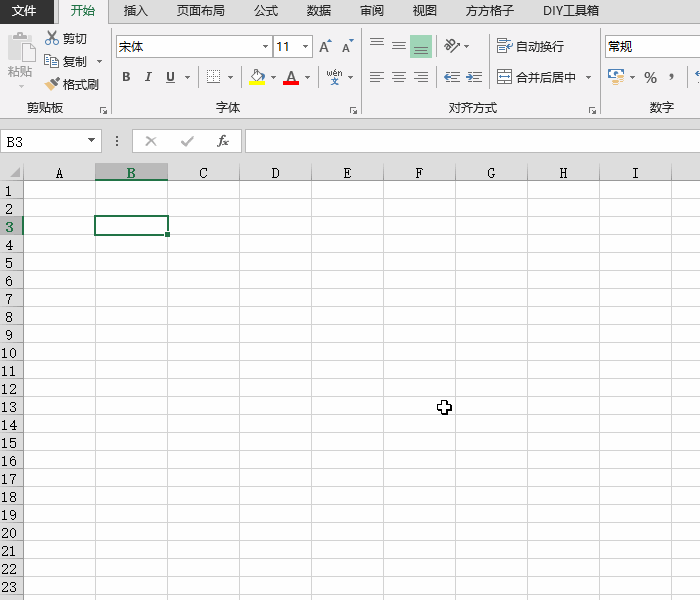
Task: Click the cancel X in formula bar
Action: [x=151, y=142]
